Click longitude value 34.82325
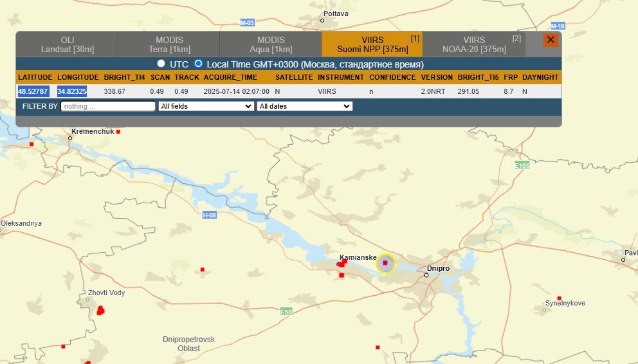Screen dimensions: 638x364 click(71, 91)
